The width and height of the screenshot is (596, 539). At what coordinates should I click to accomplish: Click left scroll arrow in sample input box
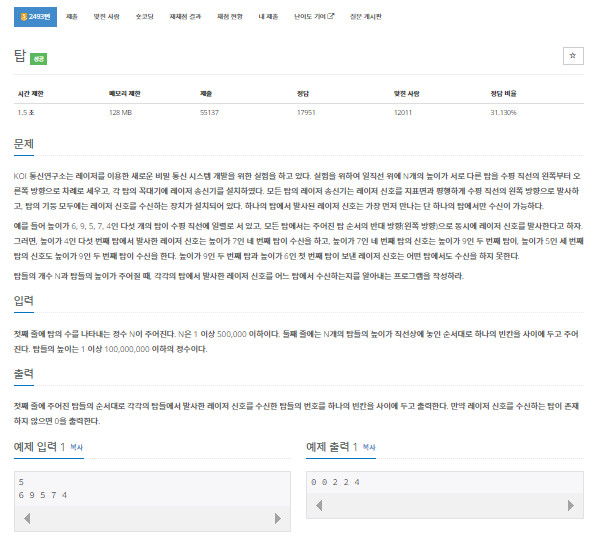pyautogui.click(x=27, y=518)
